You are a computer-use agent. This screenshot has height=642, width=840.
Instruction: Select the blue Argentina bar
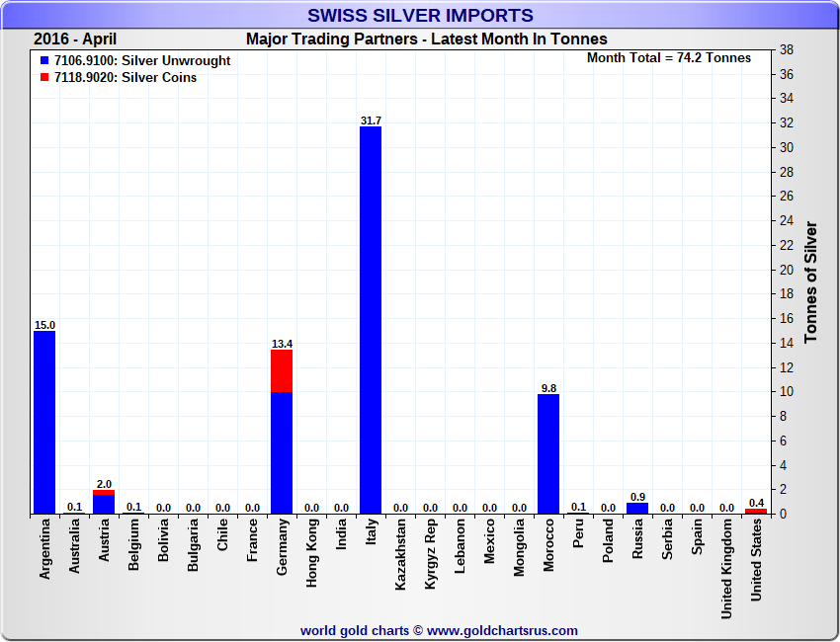coord(44,422)
